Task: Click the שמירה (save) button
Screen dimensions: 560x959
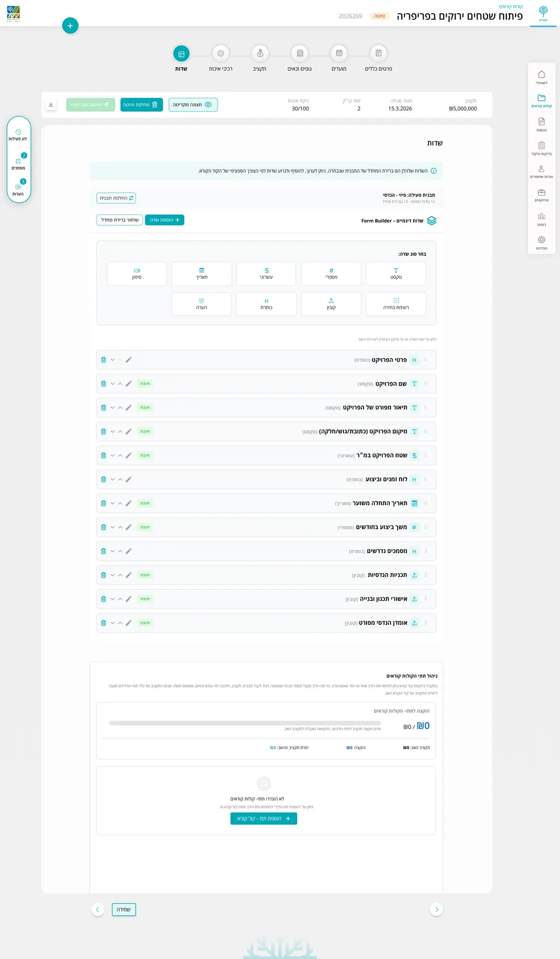Action: 124,909
